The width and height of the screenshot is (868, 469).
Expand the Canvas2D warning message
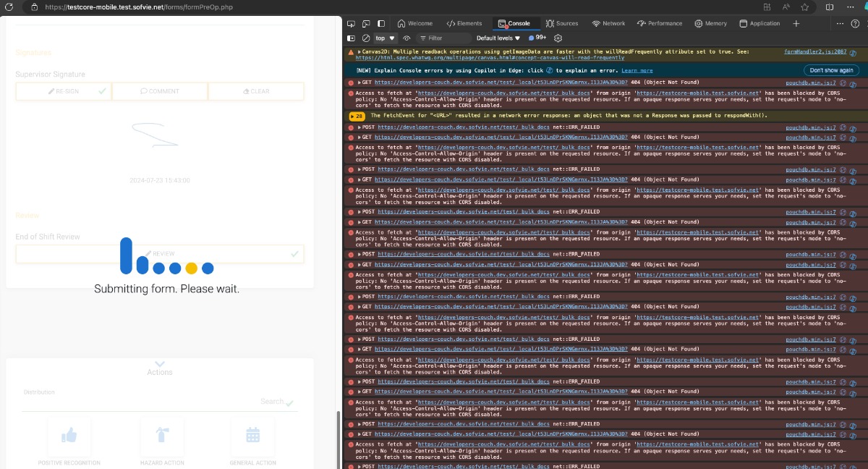coord(359,52)
